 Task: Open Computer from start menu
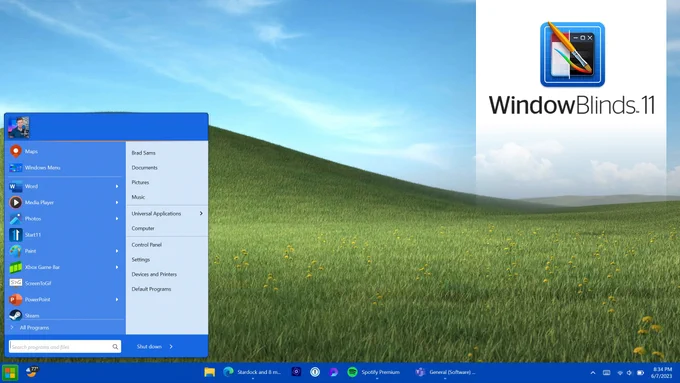pyautogui.click(x=143, y=228)
